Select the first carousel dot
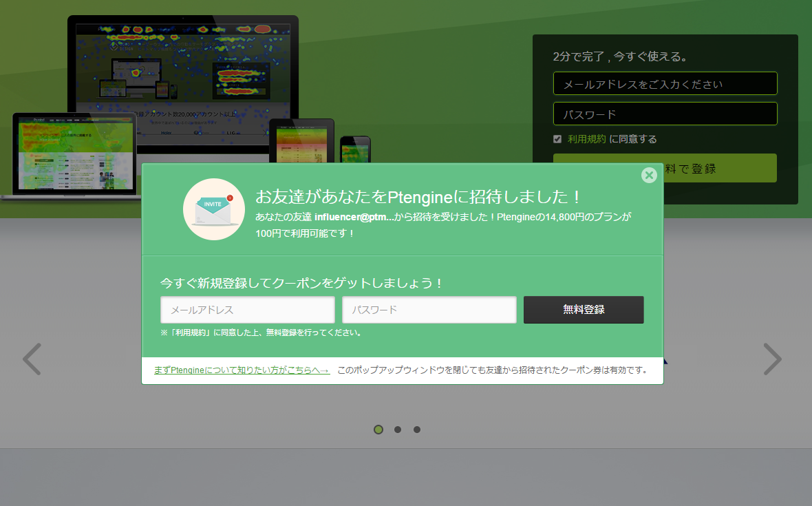The image size is (812, 506). (378, 430)
